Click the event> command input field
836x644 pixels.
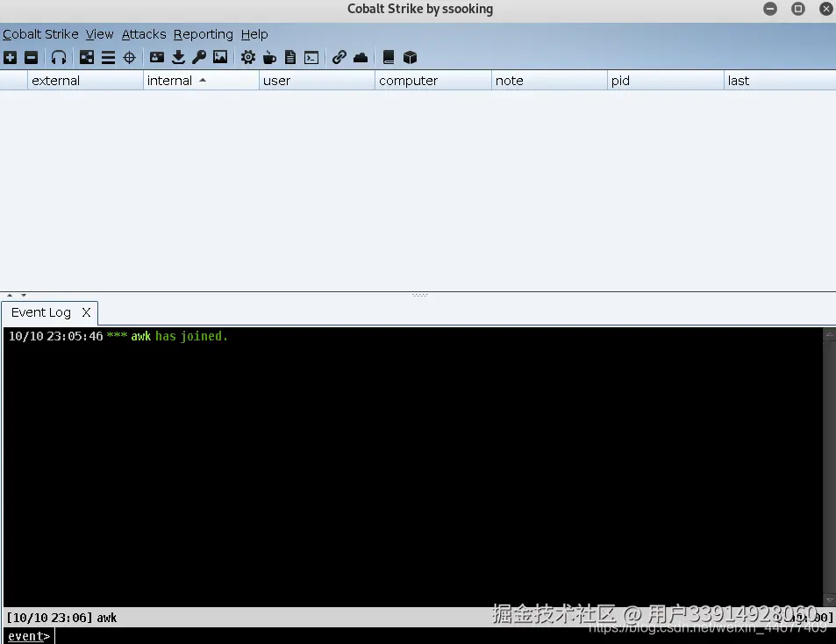pyautogui.click(x=445, y=636)
